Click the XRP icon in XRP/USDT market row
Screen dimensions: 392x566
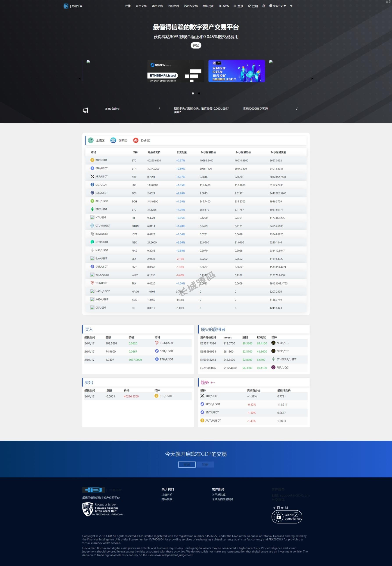(x=92, y=176)
